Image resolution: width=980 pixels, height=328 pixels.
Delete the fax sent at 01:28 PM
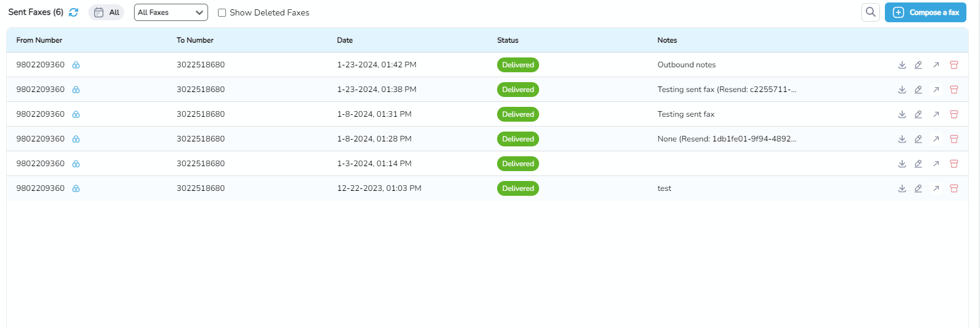[954, 139]
